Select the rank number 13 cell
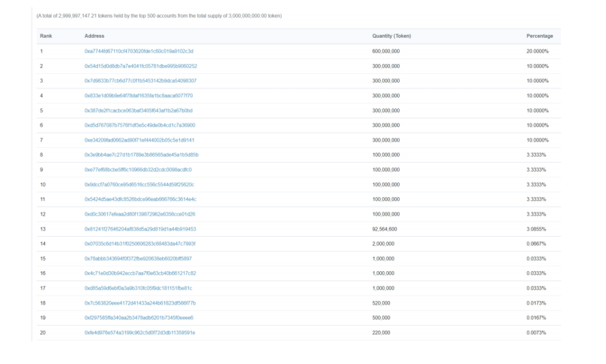606x364 pixels. [43, 229]
